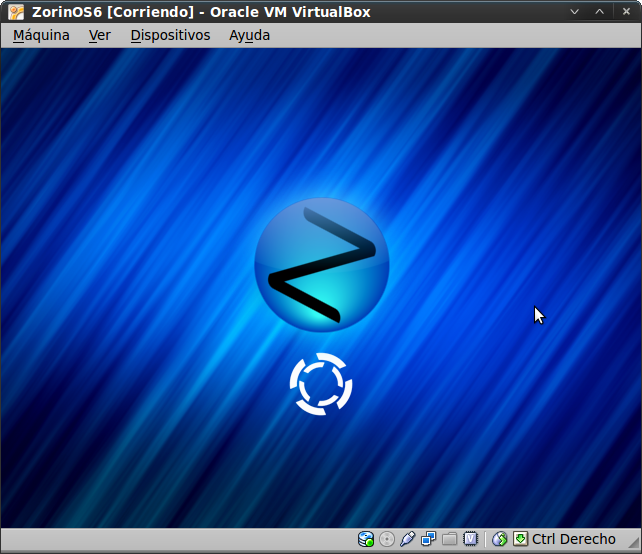Click the hard disk activity icon
642x554 pixels.
coord(366,539)
